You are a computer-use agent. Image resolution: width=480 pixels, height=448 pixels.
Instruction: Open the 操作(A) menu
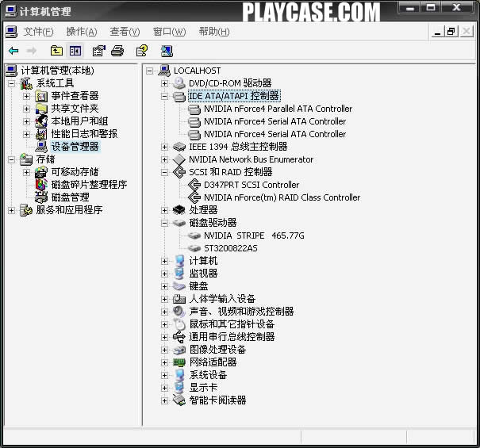pos(82,32)
